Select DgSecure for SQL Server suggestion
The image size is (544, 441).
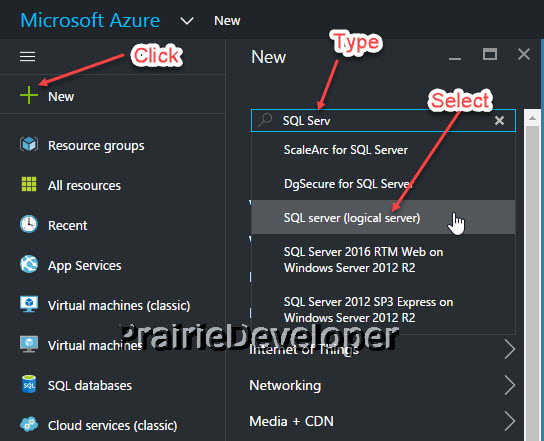click(x=383, y=184)
